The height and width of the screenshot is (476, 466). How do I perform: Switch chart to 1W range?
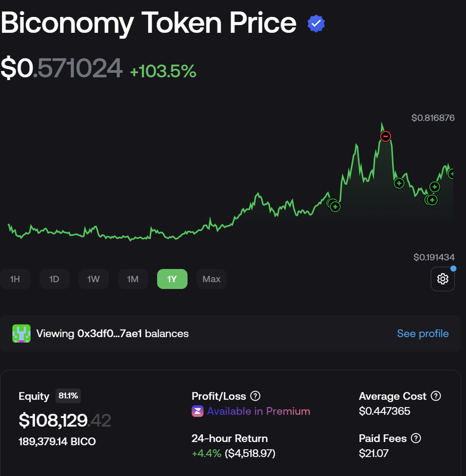click(94, 279)
